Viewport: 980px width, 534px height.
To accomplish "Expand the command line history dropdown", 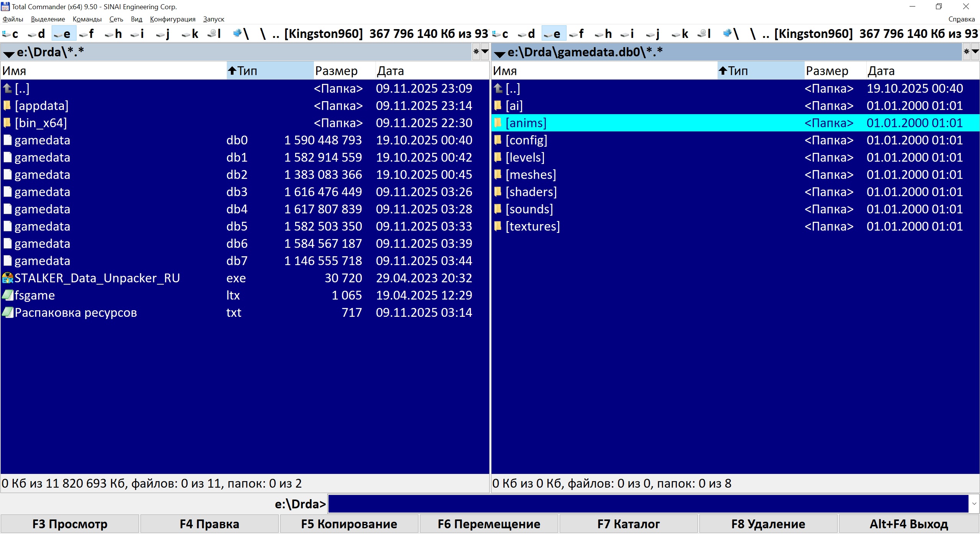I will point(974,504).
